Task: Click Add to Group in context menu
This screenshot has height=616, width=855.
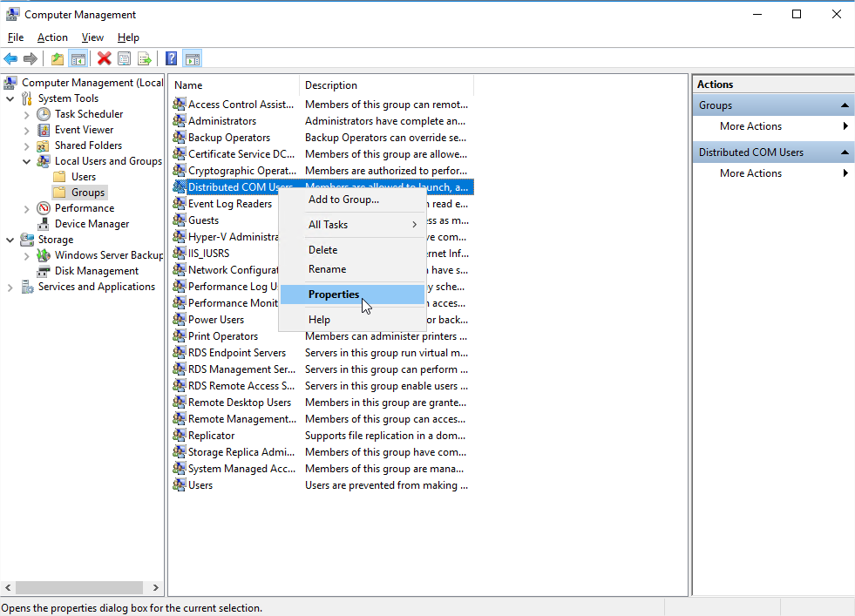Action: point(343,200)
